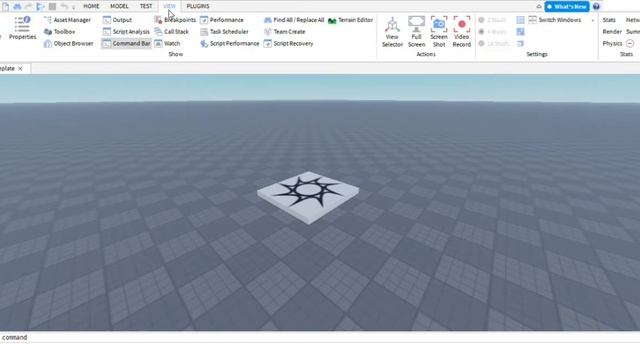Create a new file from quick toolbar
Image resolution: width=640 pixels, height=360 pixels.
[x=5, y=6]
